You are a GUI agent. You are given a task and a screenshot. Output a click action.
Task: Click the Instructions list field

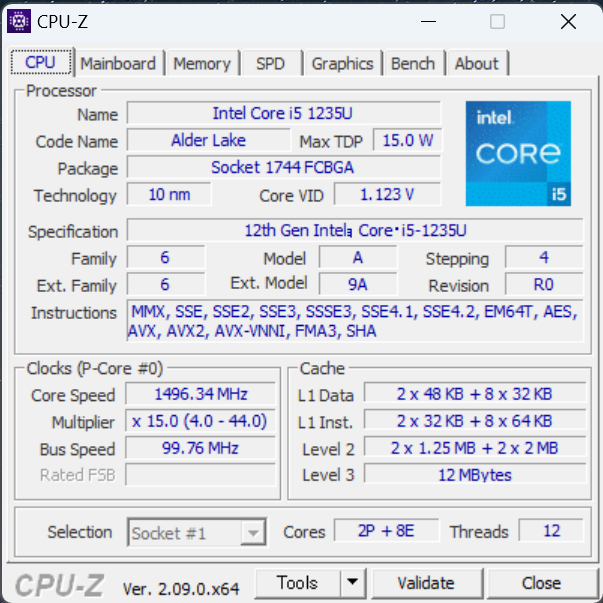[x=355, y=321]
